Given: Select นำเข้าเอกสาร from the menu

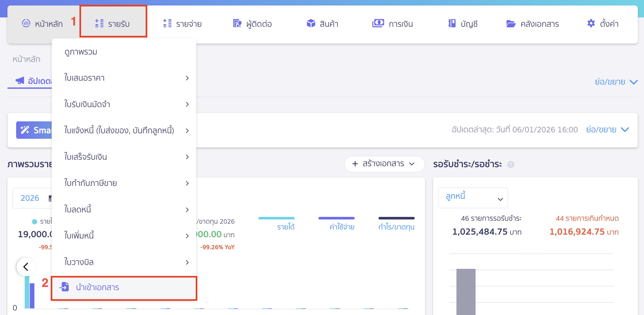Looking at the screenshot, I should coord(98,287).
